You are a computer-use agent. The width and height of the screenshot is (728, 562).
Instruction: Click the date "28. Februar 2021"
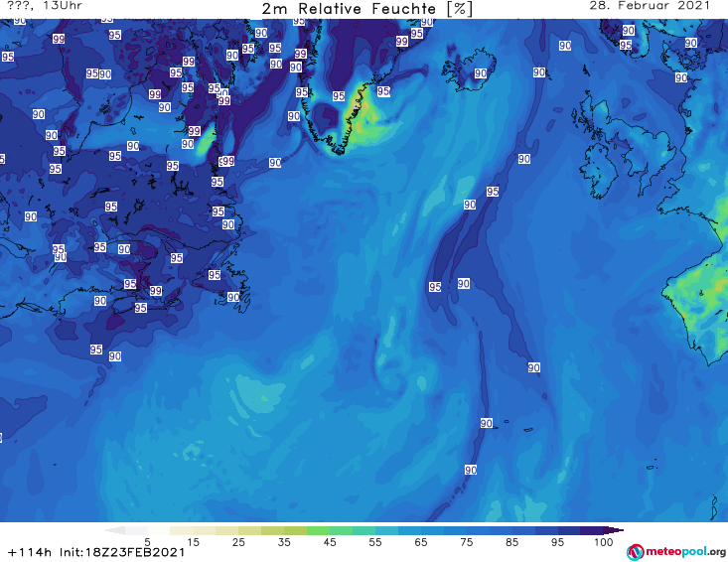click(x=650, y=6)
